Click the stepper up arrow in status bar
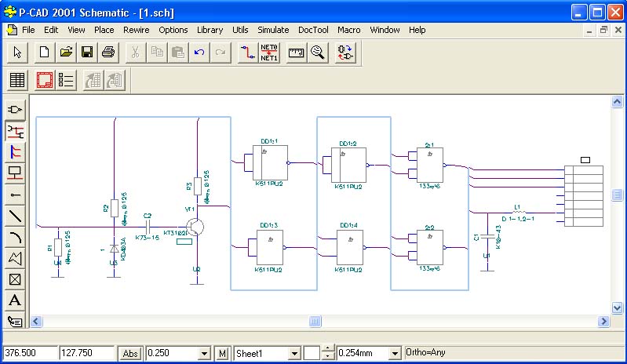This screenshot has height=364, width=627. (328, 349)
